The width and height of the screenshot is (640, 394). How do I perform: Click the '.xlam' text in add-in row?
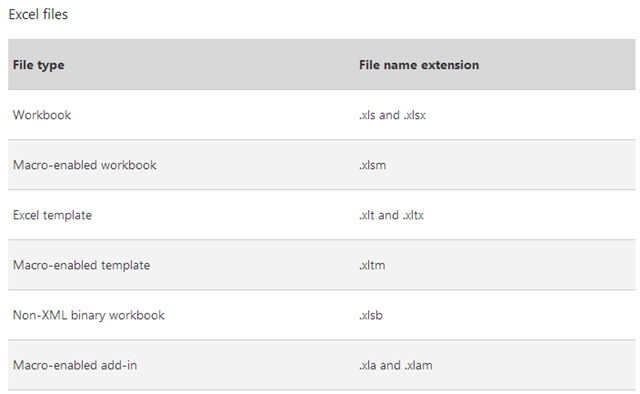pos(418,365)
